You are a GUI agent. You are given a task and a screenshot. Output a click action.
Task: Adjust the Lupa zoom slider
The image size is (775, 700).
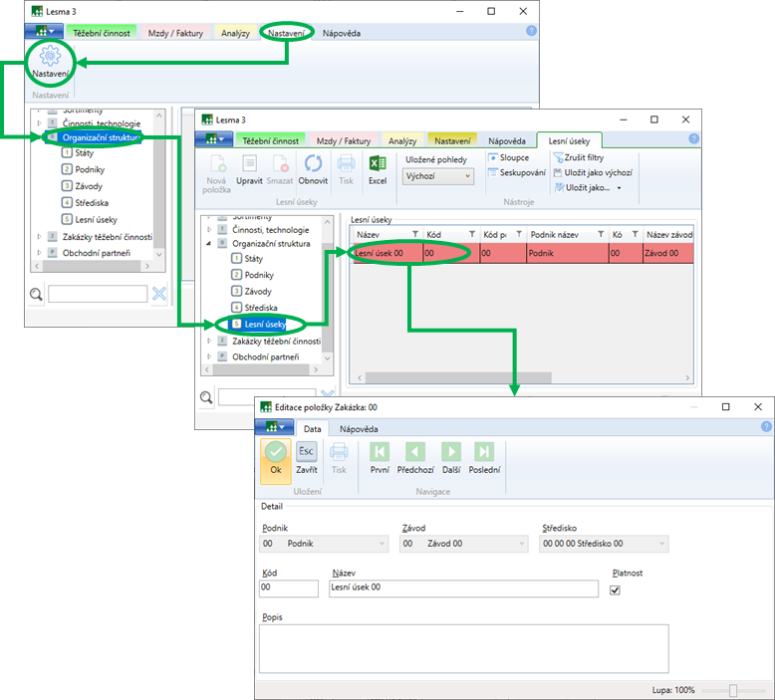733,690
